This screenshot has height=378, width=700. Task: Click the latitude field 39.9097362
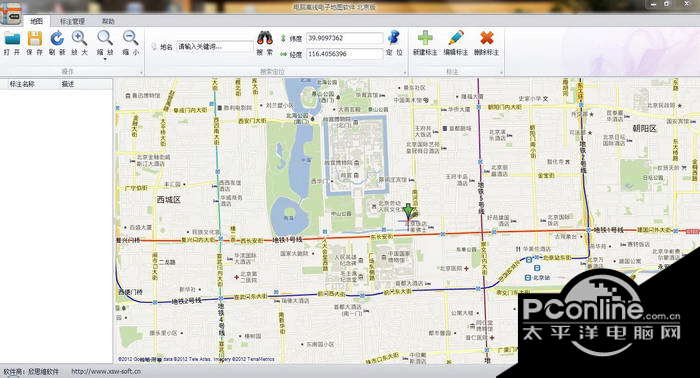[x=344, y=38]
